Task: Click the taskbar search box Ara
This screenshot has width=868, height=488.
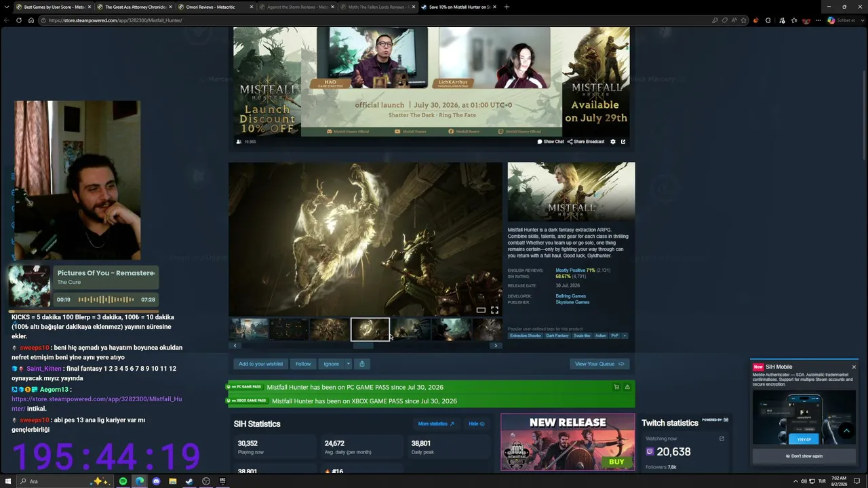Action: point(64,481)
